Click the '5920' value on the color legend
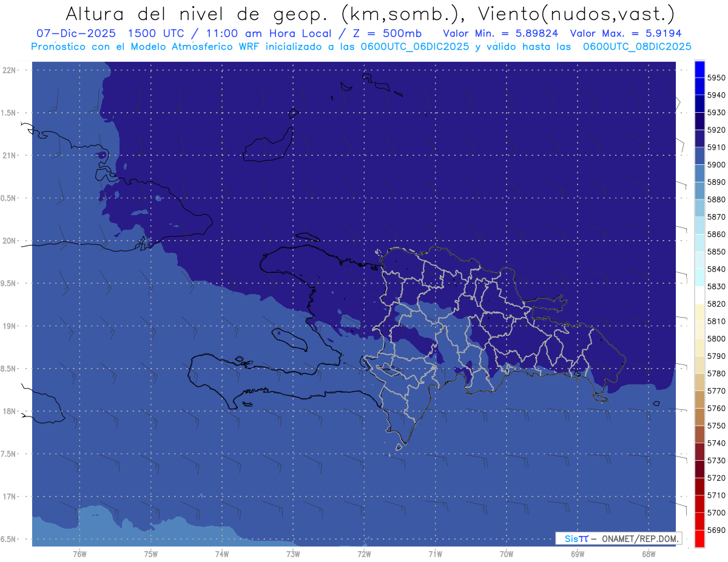 point(716,130)
